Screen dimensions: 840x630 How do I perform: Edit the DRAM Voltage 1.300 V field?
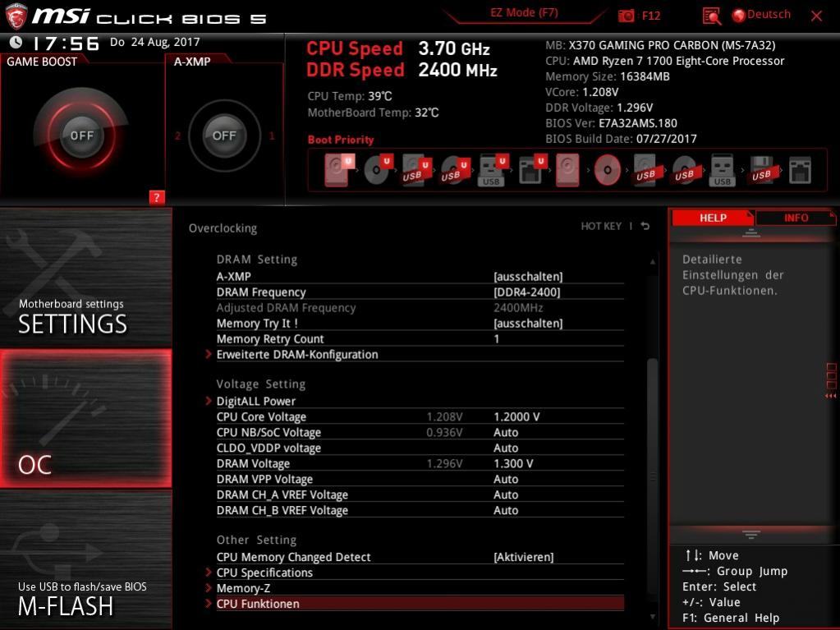(x=513, y=463)
